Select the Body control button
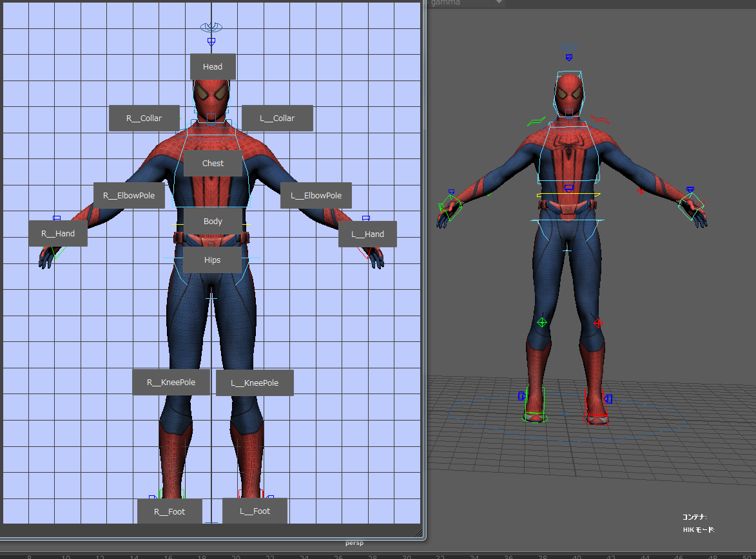The height and width of the screenshot is (559, 756). coord(213,221)
